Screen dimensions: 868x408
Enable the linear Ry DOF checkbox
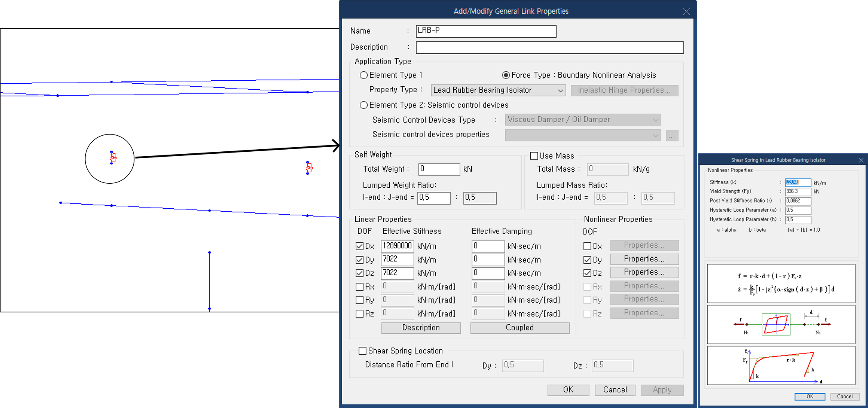pos(359,300)
